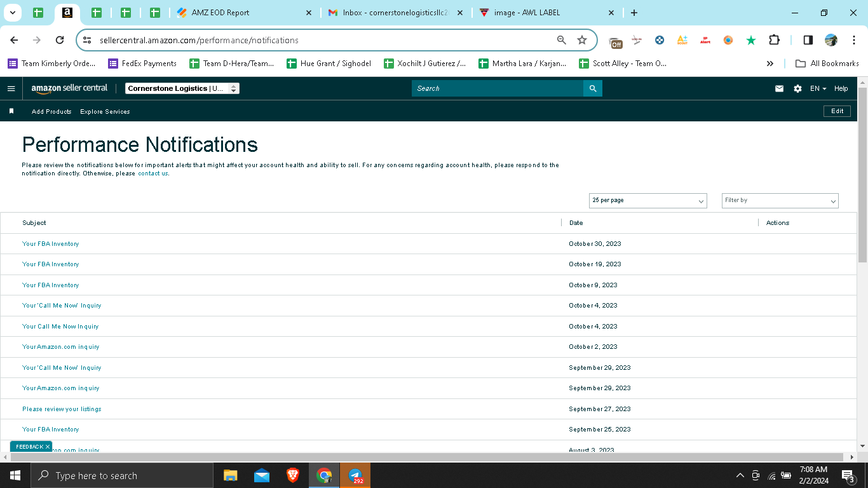This screenshot has height=488, width=868.
Task: Open the Extensions puzzle-piece menu
Action: coord(774,40)
